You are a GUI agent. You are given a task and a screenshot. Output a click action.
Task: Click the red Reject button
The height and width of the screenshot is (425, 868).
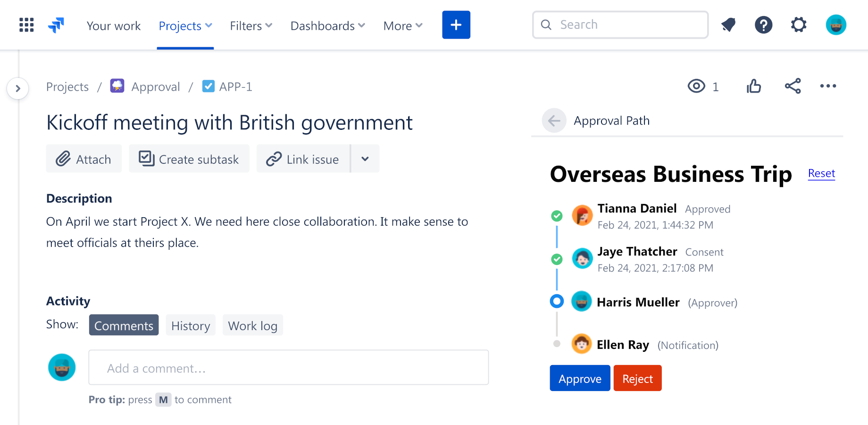[x=637, y=378]
